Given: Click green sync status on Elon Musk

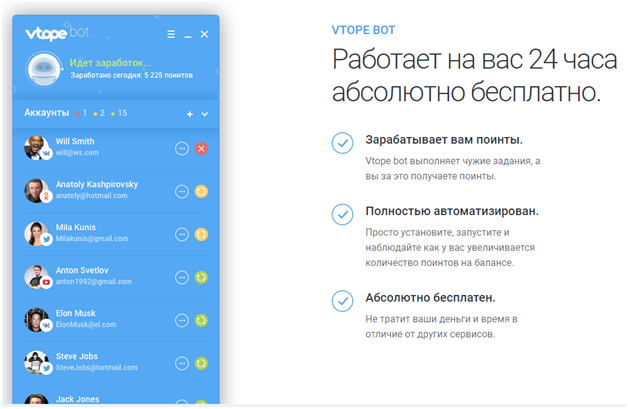Looking at the screenshot, I should pyautogui.click(x=201, y=320).
